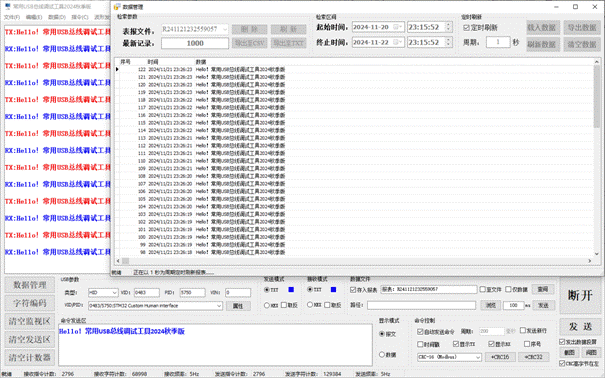Click the large 断开 disconnect button
This screenshot has height=378, width=605.
(580, 296)
